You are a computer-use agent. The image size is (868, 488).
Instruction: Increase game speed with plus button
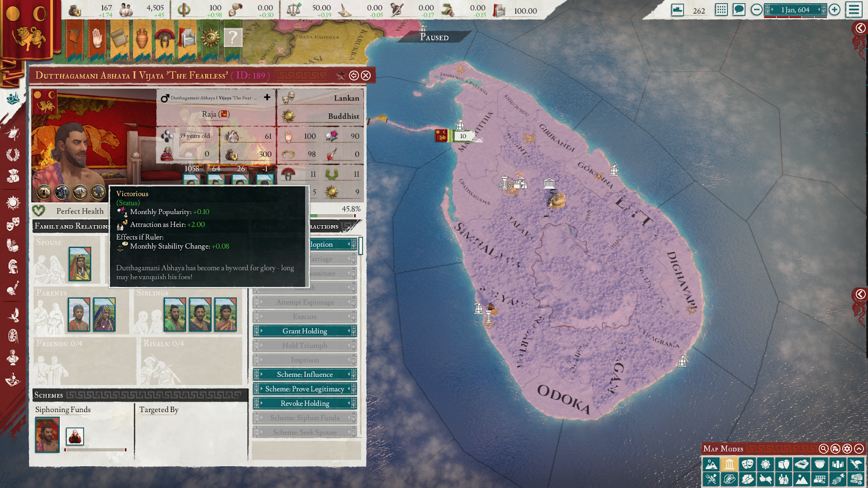point(834,9)
